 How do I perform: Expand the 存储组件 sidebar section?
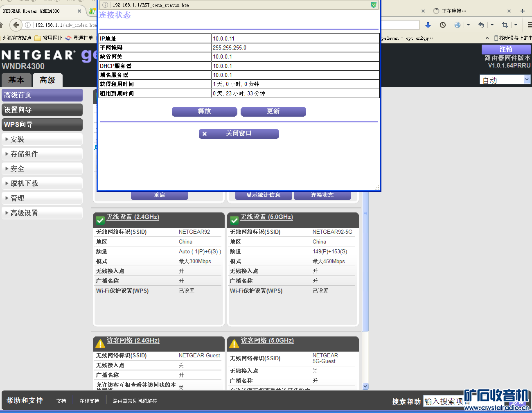[42, 154]
